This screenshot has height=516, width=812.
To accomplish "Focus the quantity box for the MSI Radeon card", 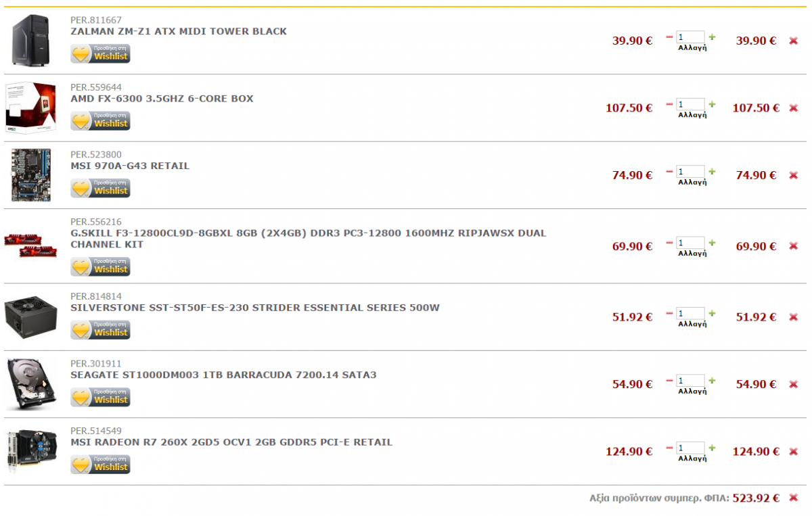I will [690, 448].
